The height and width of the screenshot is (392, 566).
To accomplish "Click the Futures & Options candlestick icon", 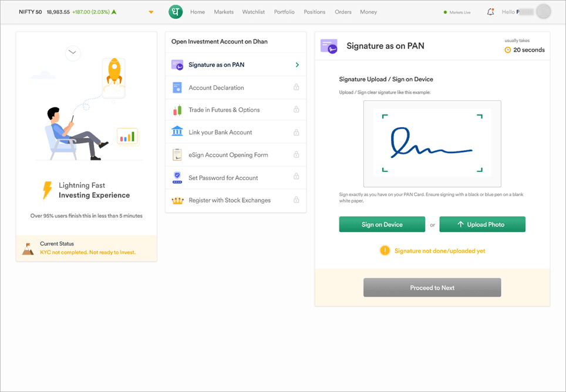I will tap(177, 110).
